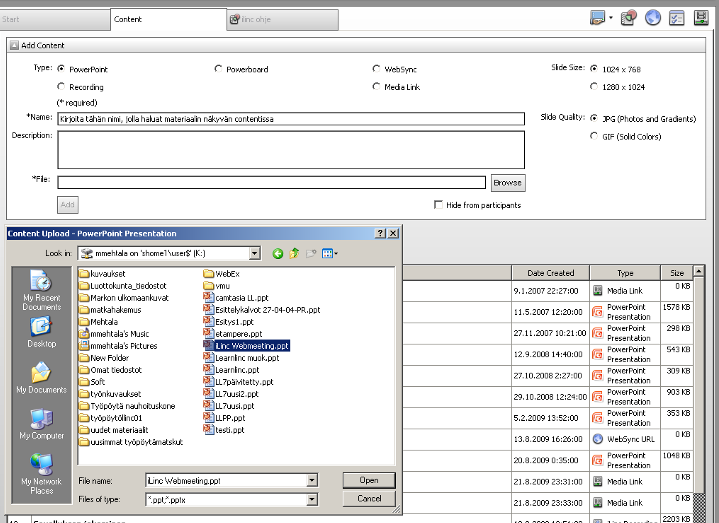This screenshot has width=719, height=523.
Task: Click the WebSync URL globe icon in table
Action: (x=597, y=439)
